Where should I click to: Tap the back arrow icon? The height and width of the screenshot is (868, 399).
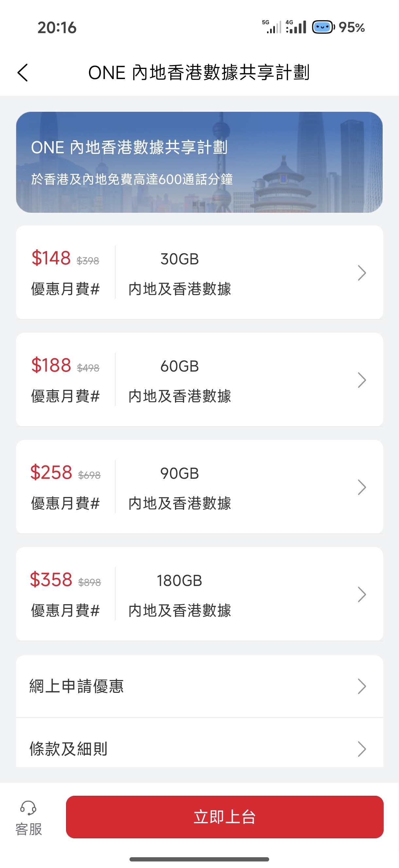pyautogui.click(x=23, y=73)
